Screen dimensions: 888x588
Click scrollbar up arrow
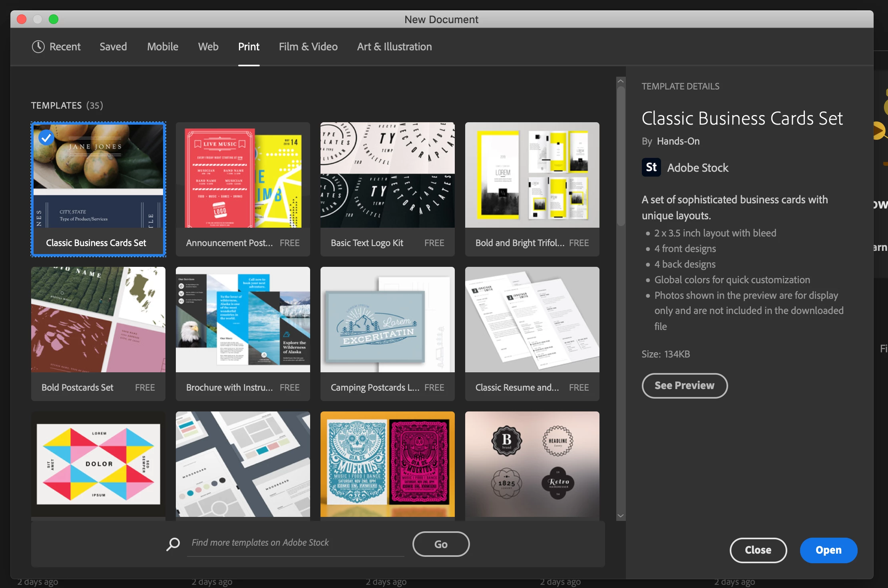(621, 81)
